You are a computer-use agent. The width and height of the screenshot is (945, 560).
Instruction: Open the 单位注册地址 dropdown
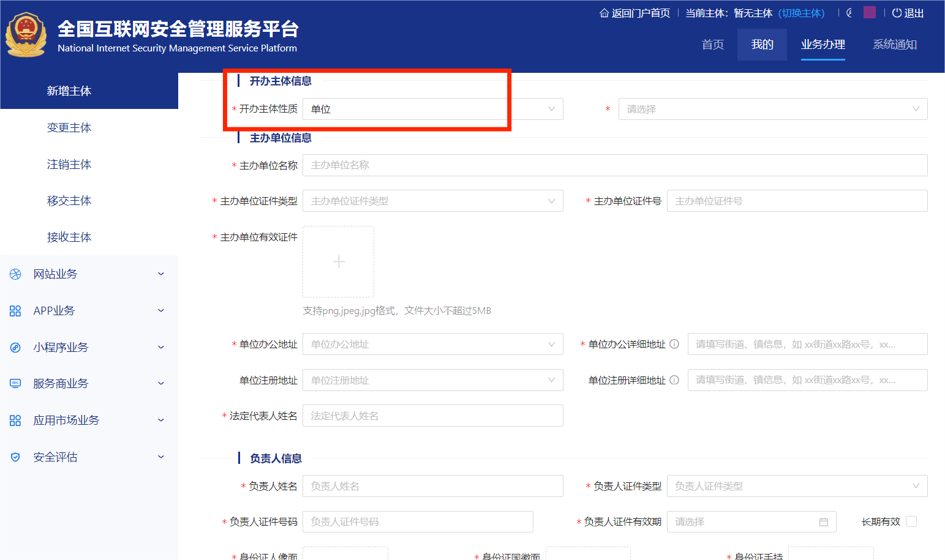coord(432,380)
